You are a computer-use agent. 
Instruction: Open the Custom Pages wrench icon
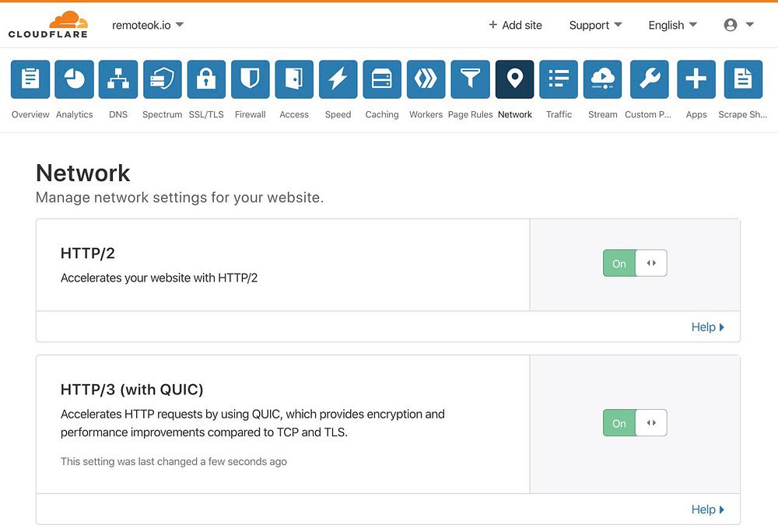pos(650,79)
